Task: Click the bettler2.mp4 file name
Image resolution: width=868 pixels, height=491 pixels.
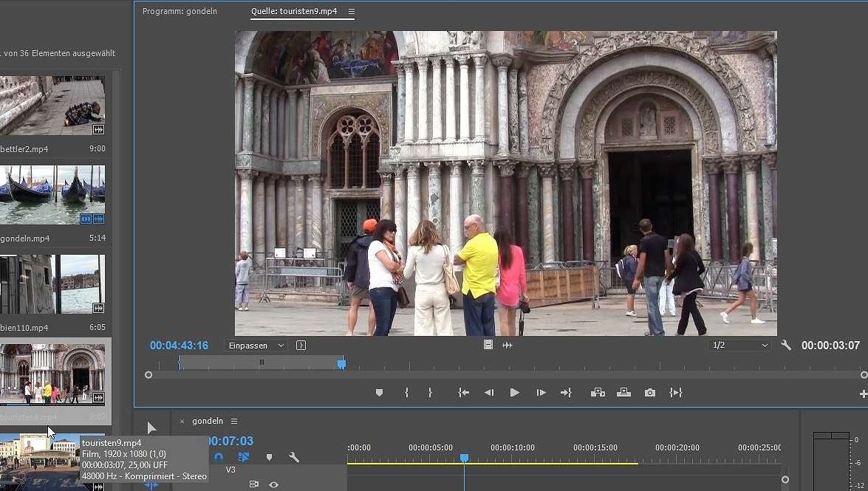Action: coord(24,149)
